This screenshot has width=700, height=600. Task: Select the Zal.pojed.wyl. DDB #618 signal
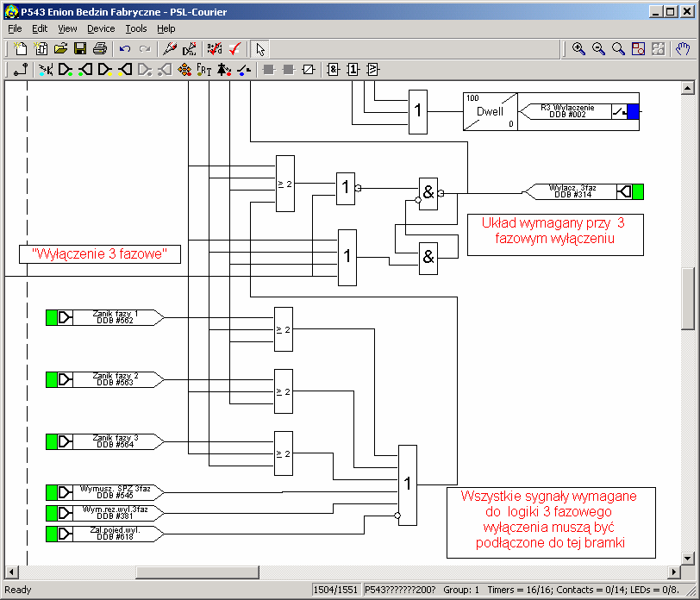click(105, 534)
